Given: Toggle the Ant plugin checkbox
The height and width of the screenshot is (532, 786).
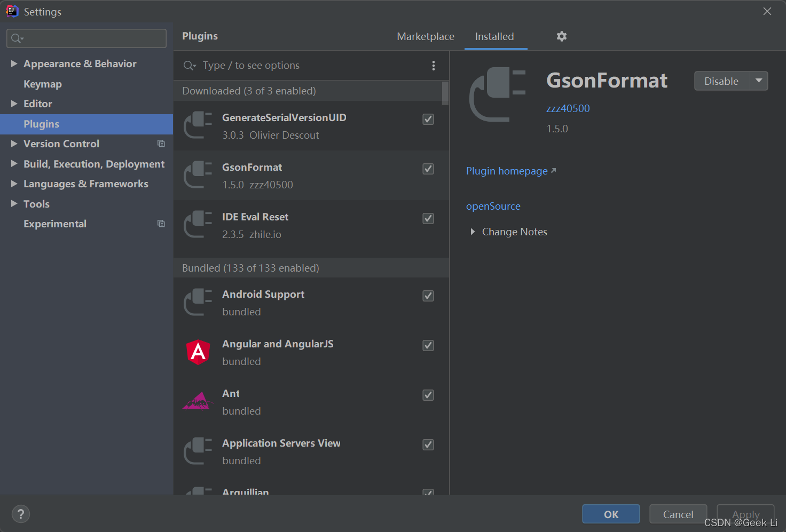Looking at the screenshot, I should (x=428, y=395).
